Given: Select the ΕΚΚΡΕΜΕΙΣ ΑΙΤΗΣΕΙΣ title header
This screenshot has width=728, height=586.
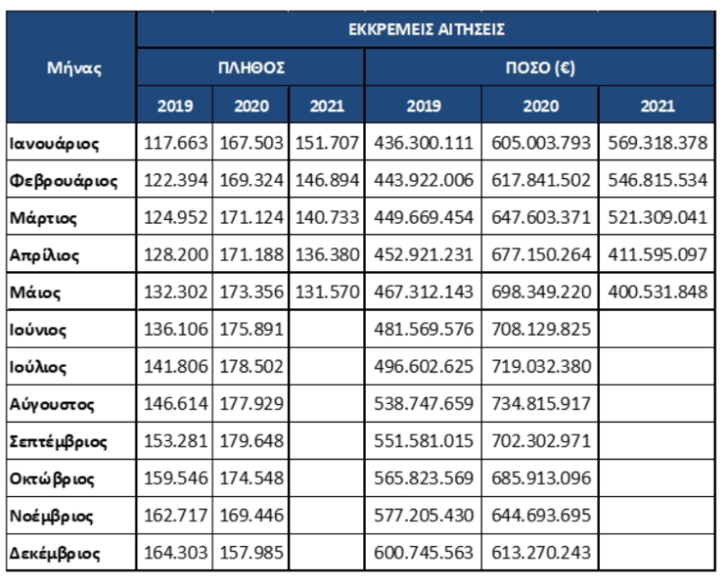Looking at the screenshot, I should coord(425,28).
